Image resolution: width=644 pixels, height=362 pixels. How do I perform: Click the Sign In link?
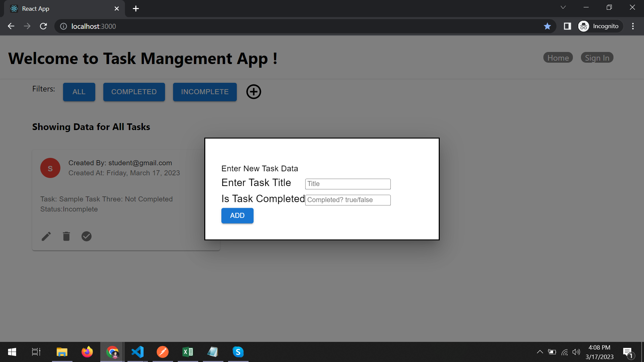click(x=597, y=57)
